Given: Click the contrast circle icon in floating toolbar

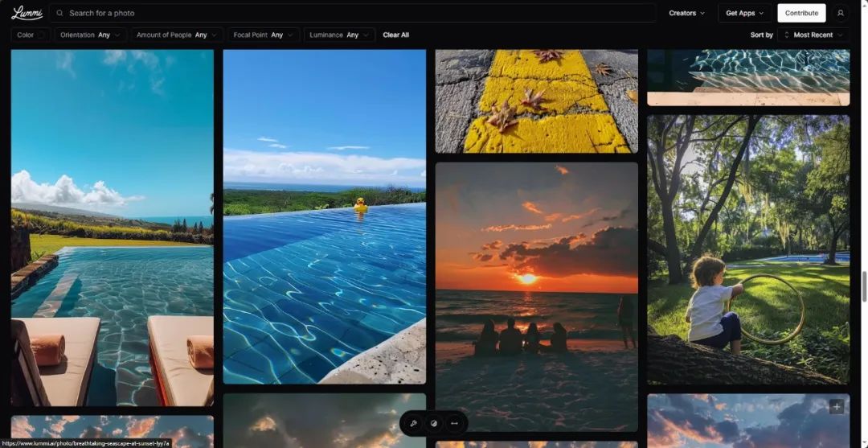Looking at the screenshot, I should pyautogui.click(x=434, y=423).
